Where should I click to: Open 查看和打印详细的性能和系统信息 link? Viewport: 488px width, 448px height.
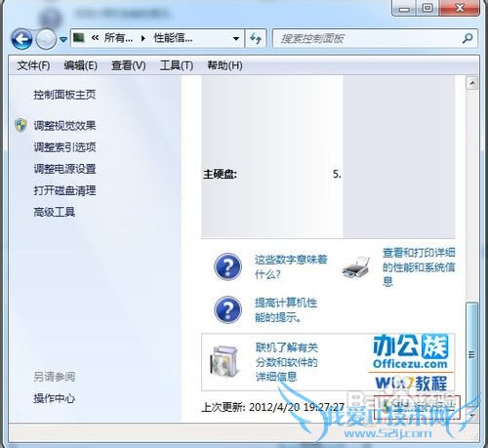tap(419, 266)
